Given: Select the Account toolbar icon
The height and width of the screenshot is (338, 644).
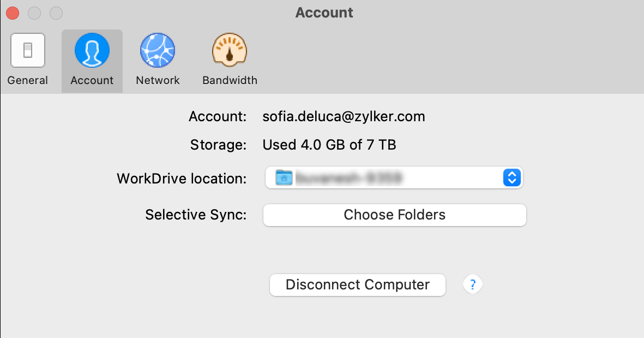Looking at the screenshot, I should 92,61.
